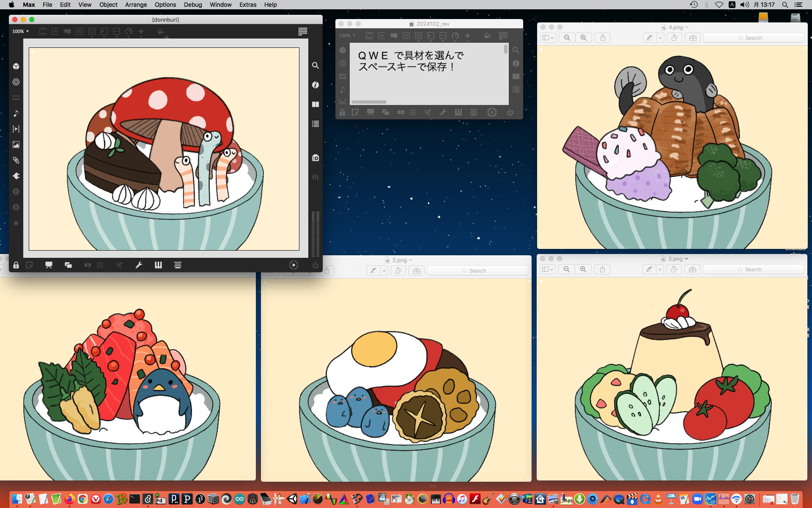Open the Inspector info icon in donnburi
The width and height of the screenshot is (812, 508).
tap(315, 85)
